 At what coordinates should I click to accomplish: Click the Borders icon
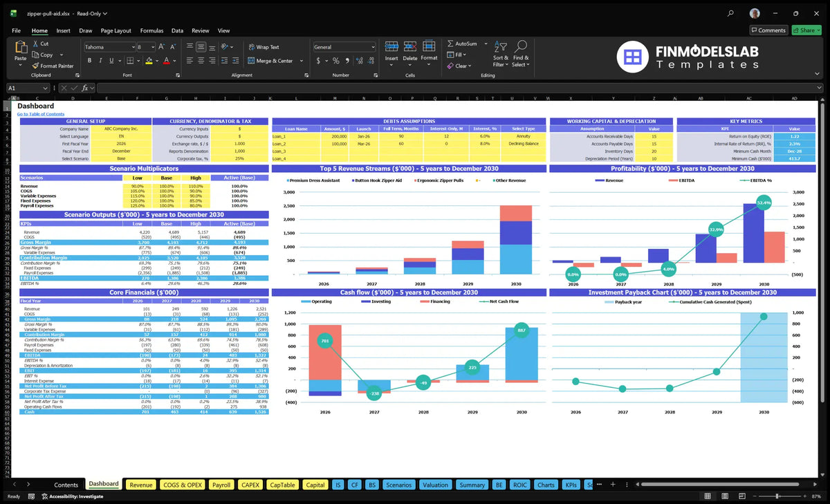129,61
